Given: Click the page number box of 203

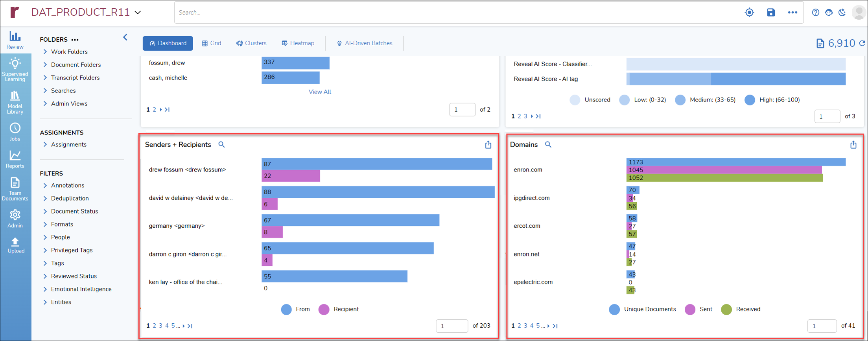Looking at the screenshot, I should (x=452, y=326).
